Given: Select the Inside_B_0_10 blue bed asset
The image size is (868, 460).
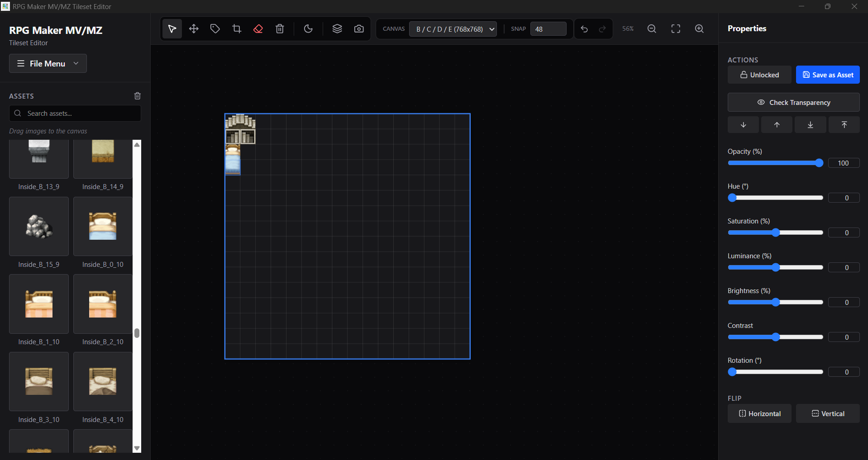Looking at the screenshot, I should pos(103,227).
